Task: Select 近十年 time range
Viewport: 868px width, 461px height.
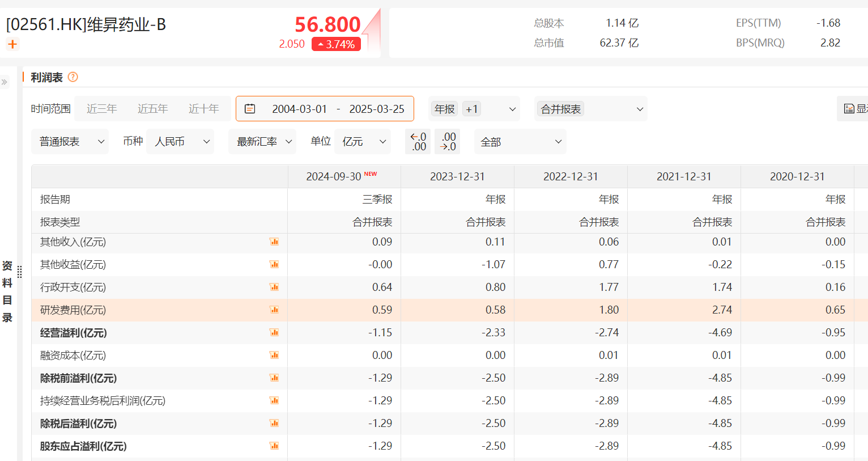Action: pos(204,109)
